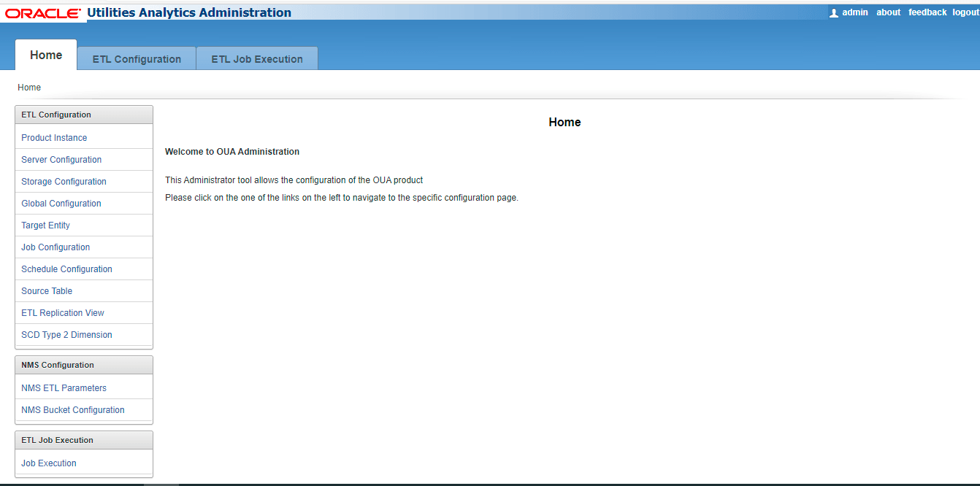The width and height of the screenshot is (980, 486).
Task: Open the Home breadcrumb link
Action: 29,87
